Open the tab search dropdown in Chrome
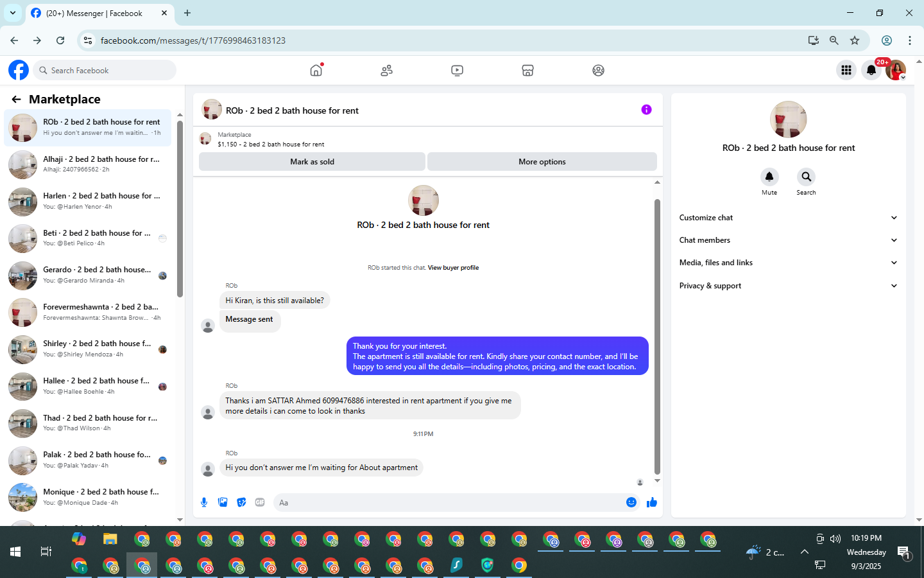 [x=13, y=13]
